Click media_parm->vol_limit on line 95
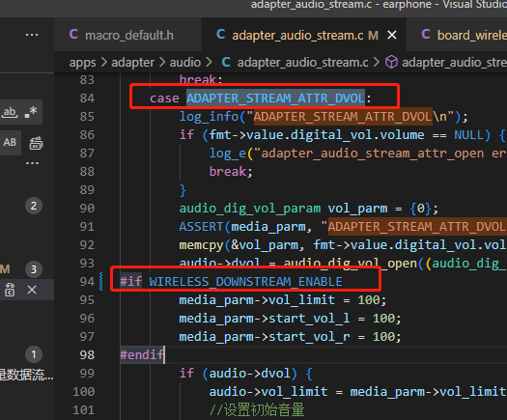This screenshot has height=420, width=507. [257, 300]
